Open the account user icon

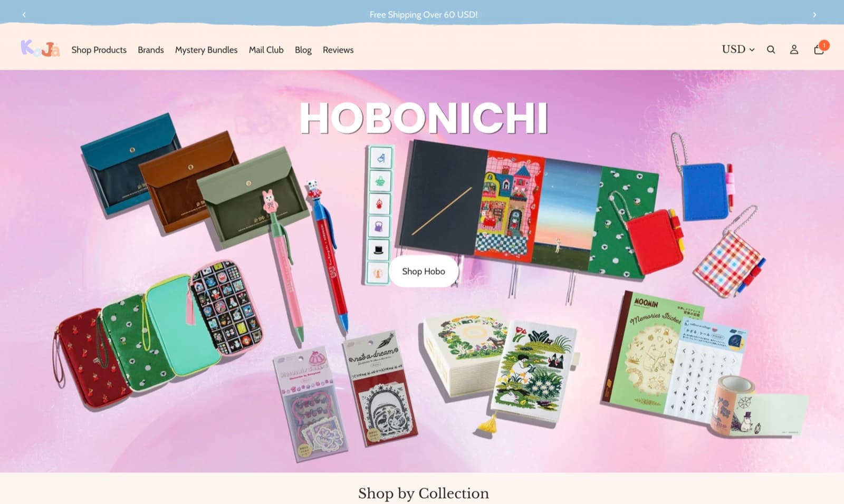[x=794, y=50]
